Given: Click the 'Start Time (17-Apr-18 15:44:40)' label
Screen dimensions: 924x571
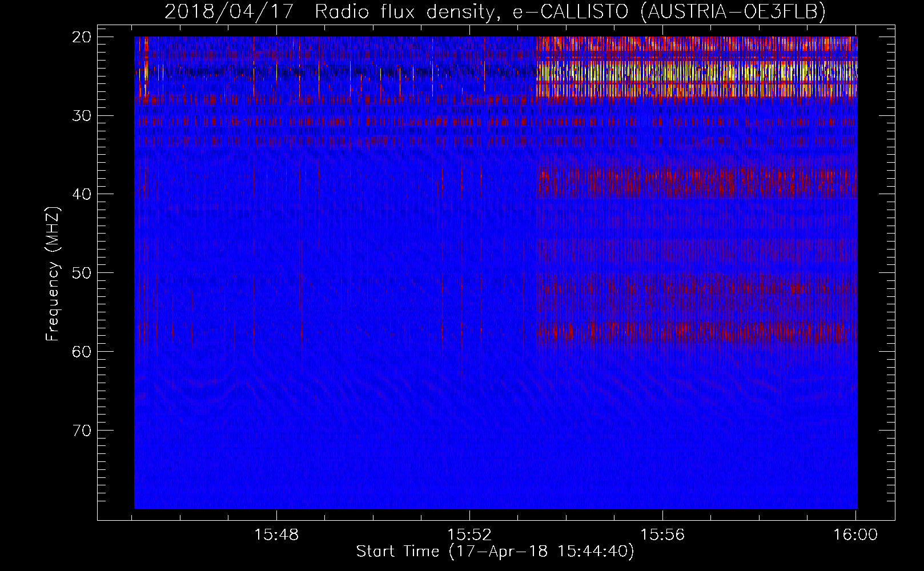Looking at the screenshot, I should click(495, 552).
